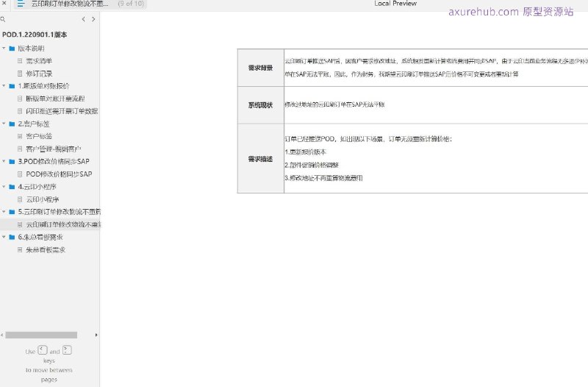Image resolution: width=588 pixels, height=387 pixels.
Task: Click the sidebar's left scroll arrow
Action: (2, 335)
